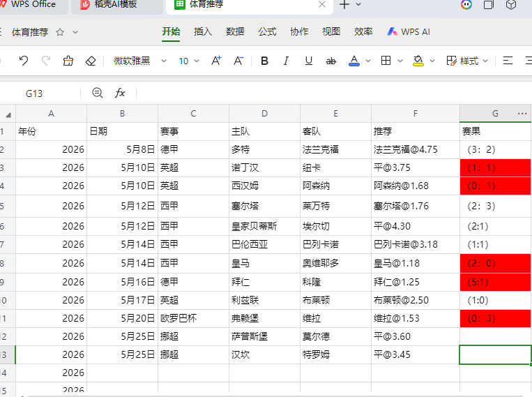
Task: Switch to the 插入 ribbon tab
Action: point(203,31)
